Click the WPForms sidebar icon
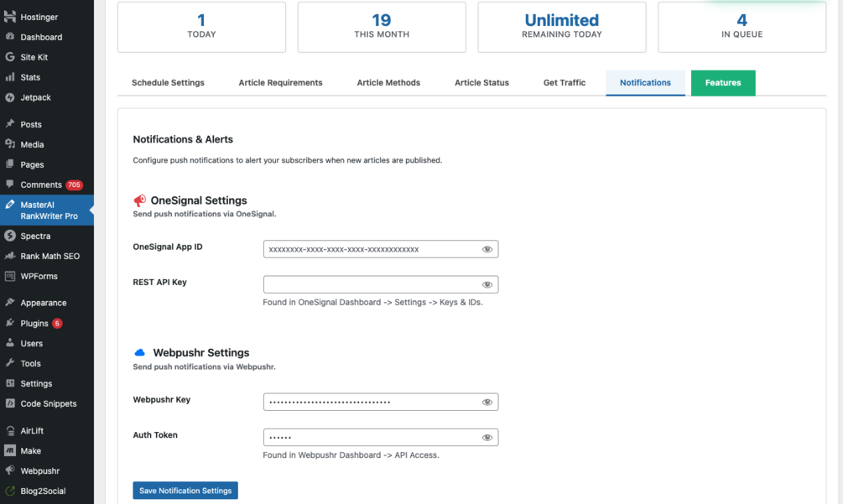Screen dimensions: 843x504 pyautogui.click(x=10, y=276)
